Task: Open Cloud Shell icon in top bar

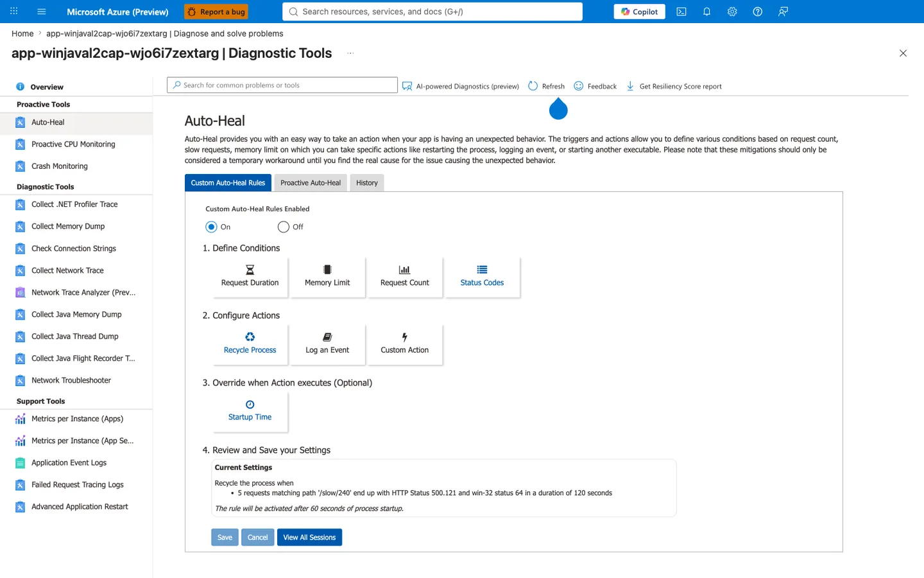Action: click(681, 12)
